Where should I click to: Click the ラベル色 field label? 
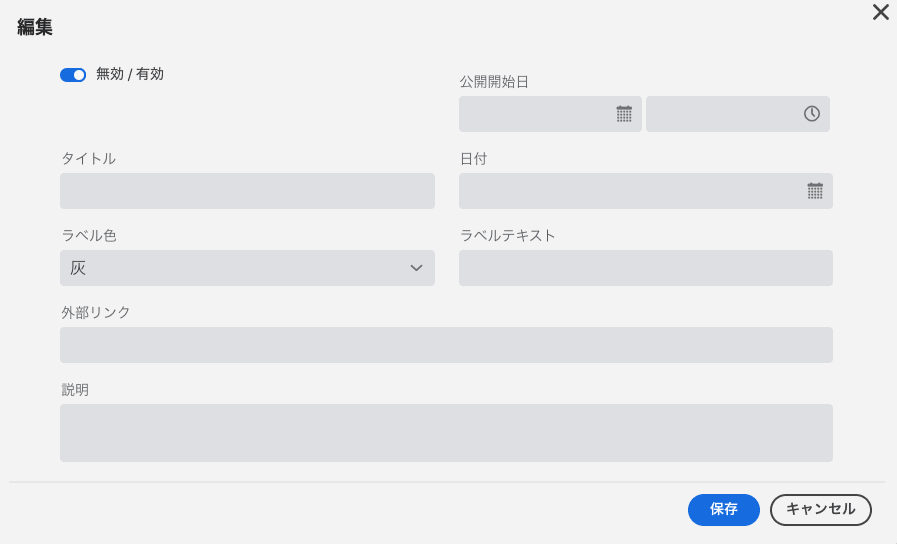click(89, 236)
